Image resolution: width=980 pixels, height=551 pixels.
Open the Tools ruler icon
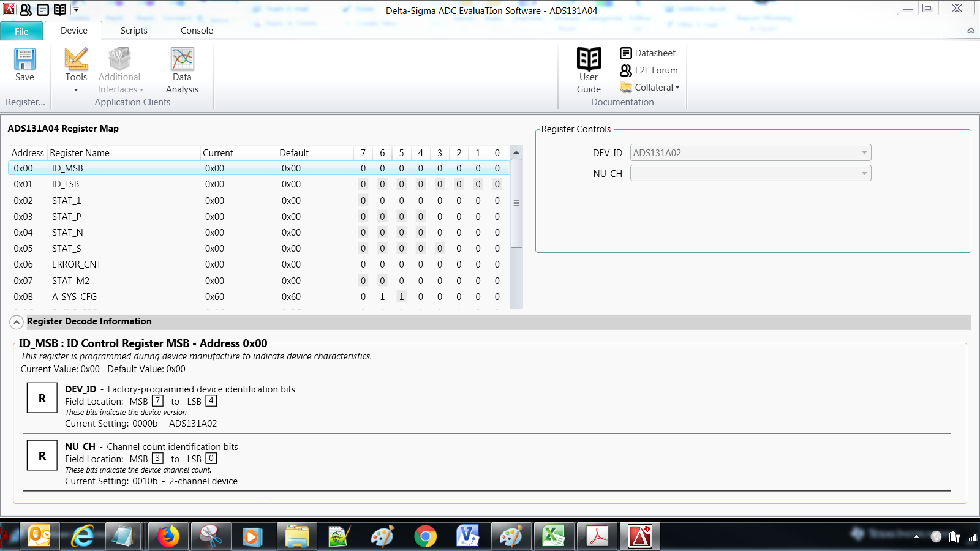(x=76, y=59)
